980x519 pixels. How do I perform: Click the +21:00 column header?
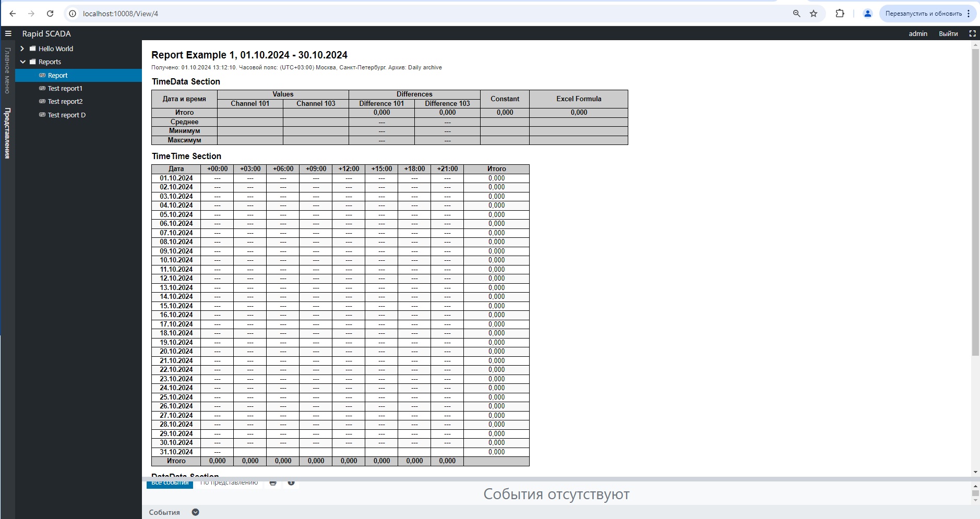447,168
